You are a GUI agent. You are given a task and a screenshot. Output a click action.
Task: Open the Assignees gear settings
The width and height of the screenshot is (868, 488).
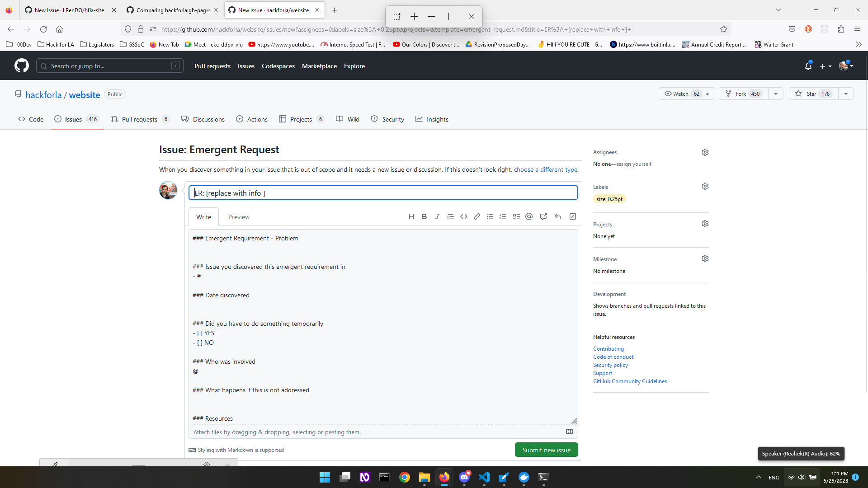tap(705, 152)
